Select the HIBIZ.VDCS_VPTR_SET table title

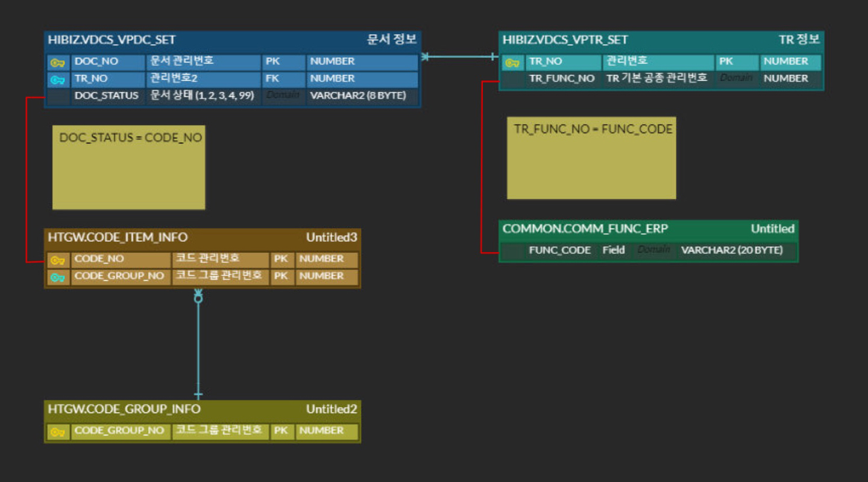pyautogui.click(x=565, y=40)
